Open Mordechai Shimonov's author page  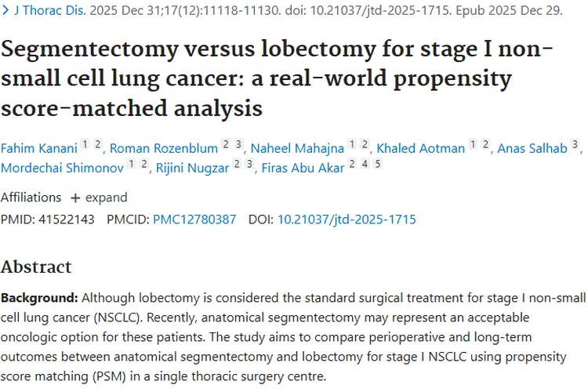click(x=62, y=167)
